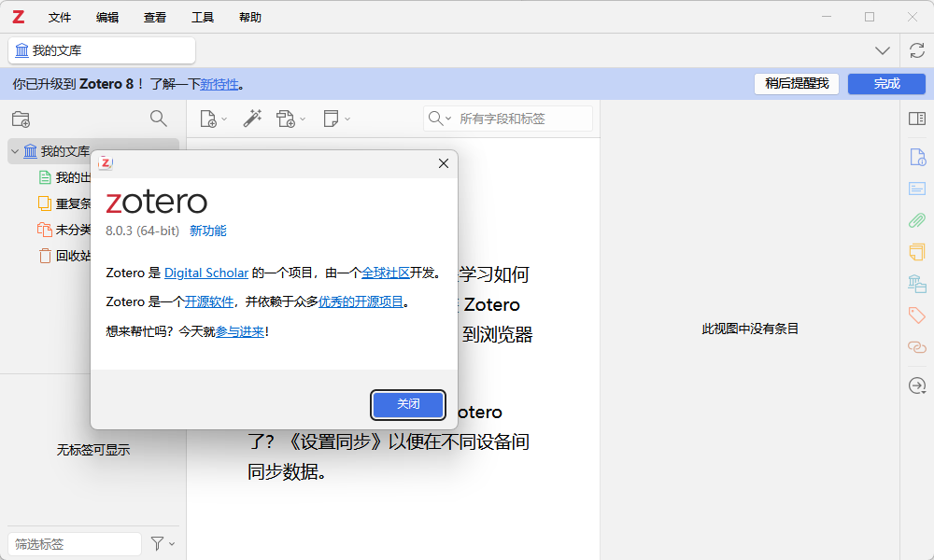Open the 帮助 menu

[x=250, y=17]
